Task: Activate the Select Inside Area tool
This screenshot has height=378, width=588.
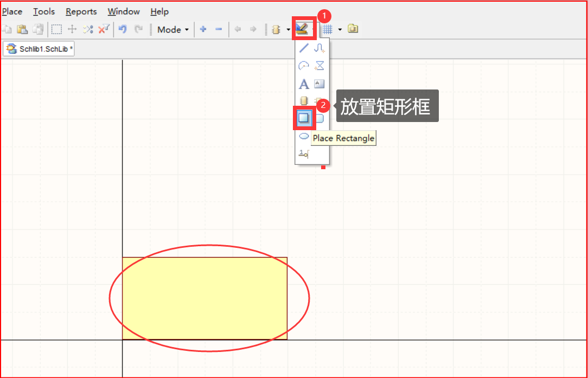Action: pos(56,29)
